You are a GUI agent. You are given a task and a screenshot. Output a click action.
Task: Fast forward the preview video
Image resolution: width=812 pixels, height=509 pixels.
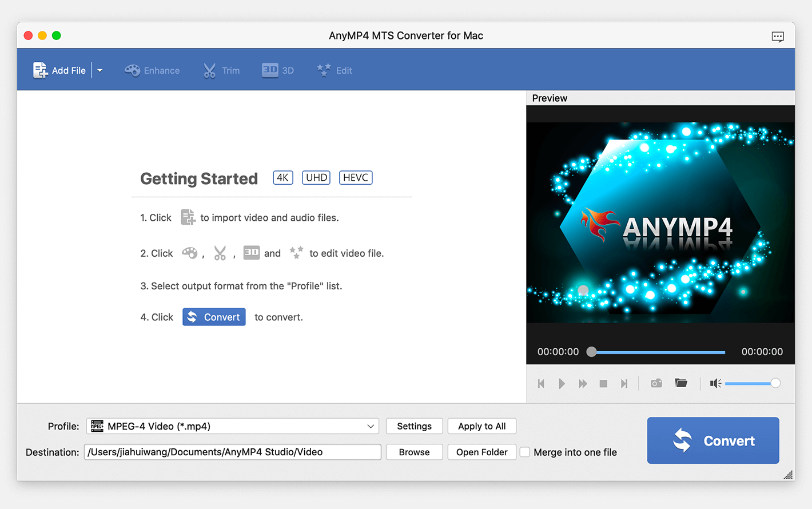point(583,384)
